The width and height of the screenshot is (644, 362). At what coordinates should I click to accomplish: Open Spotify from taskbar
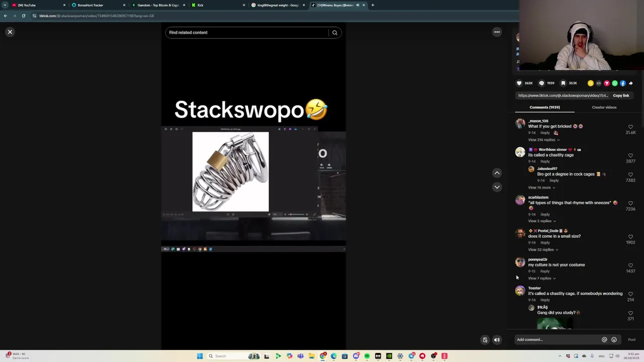367,356
